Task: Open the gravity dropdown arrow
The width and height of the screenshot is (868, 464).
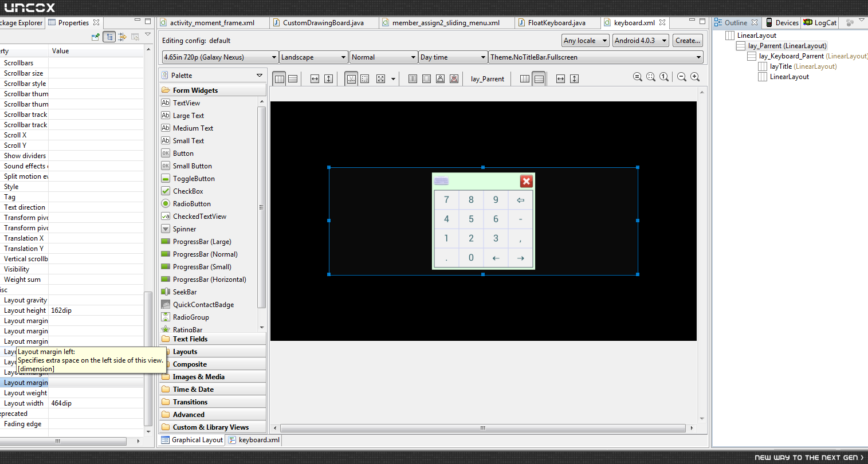Action: (x=393, y=79)
